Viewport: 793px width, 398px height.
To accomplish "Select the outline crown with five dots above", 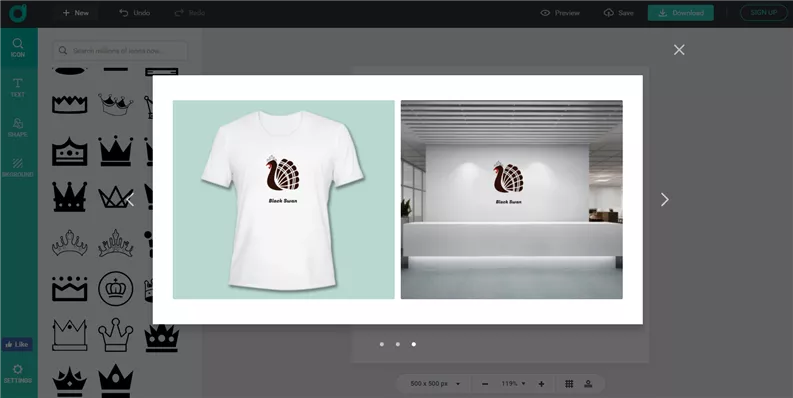I will 70,289.
